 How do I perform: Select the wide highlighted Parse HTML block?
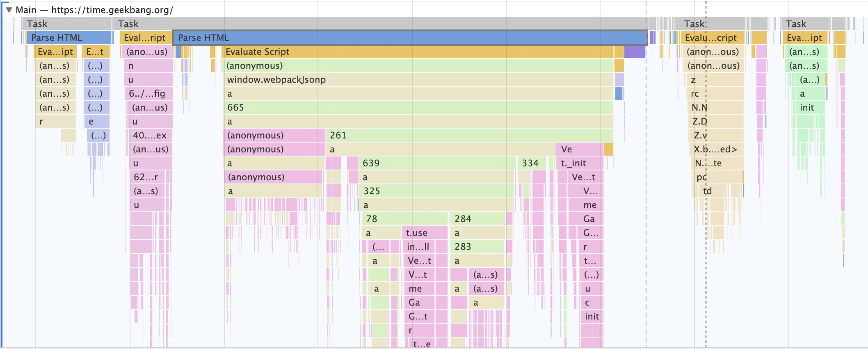(409, 38)
